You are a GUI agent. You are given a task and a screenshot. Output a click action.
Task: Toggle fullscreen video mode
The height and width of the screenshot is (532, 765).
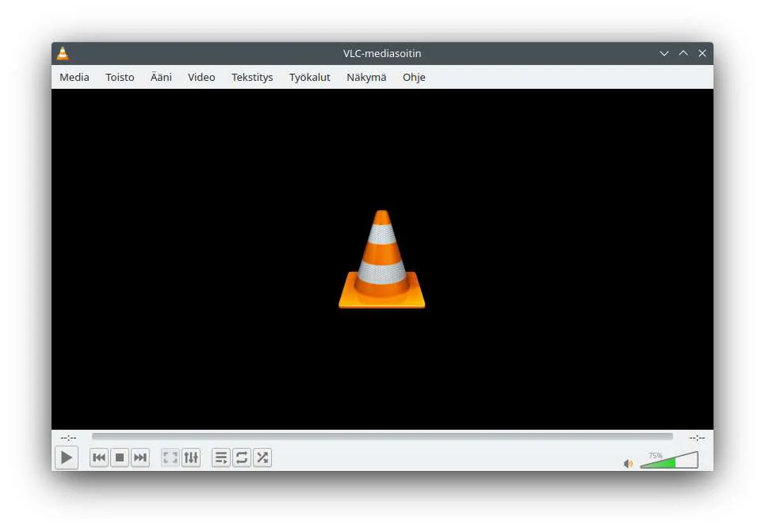point(170,457)
